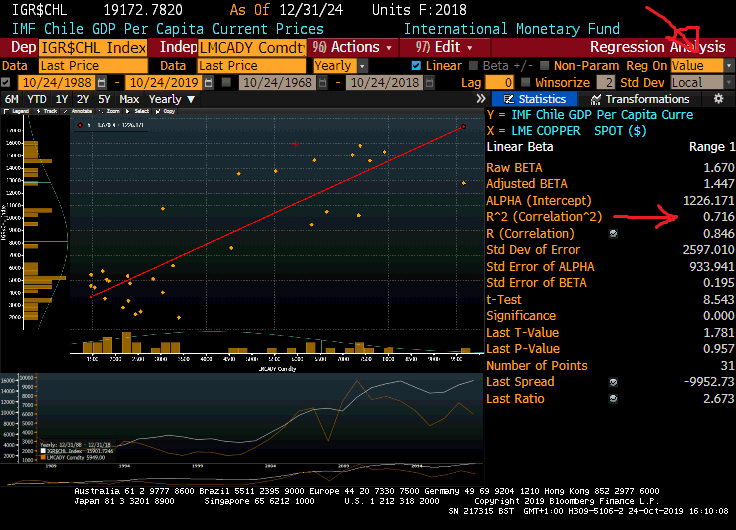Viewport: 736px width, 530px height.
Task: Activate the Annotate tool
Action: [x=78, y=111]
